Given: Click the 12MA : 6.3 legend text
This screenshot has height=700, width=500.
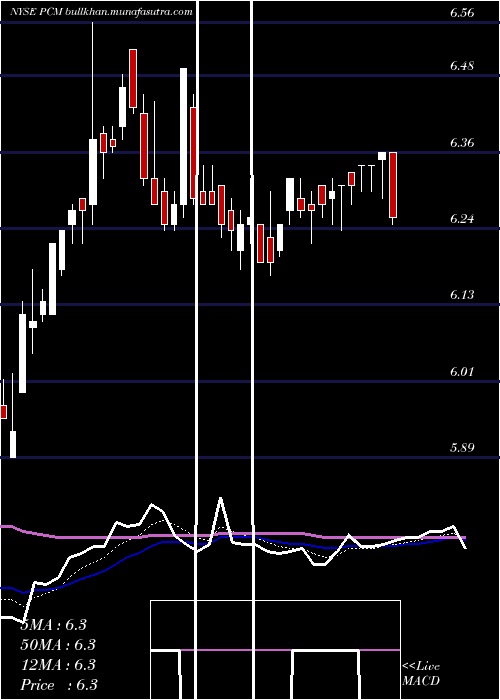Looking at the screenshot, I should 58,665.
